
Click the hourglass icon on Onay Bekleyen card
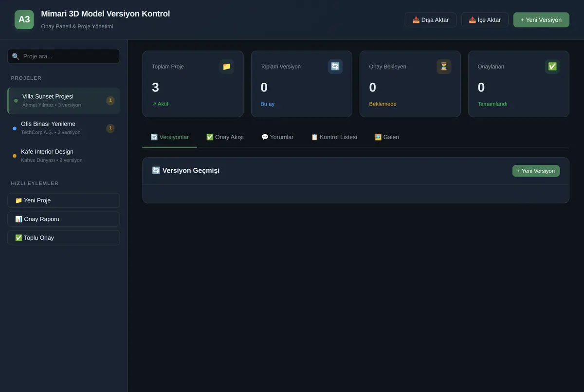[x=444, y=67]
